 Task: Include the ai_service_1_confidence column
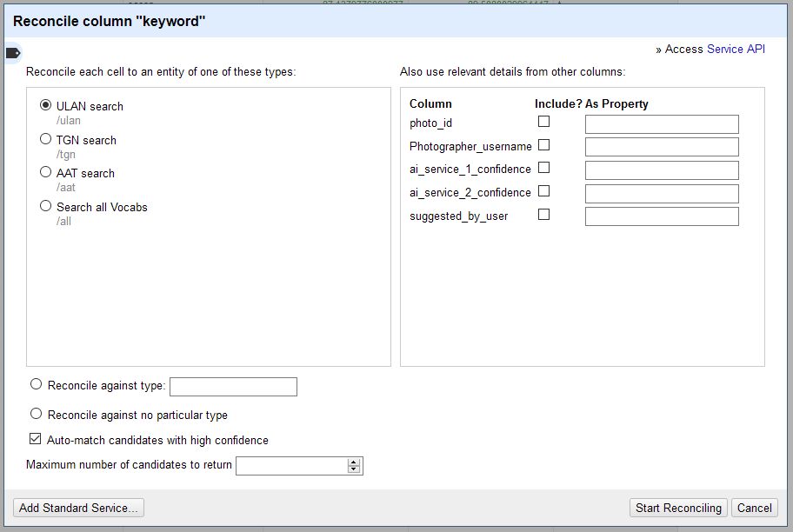tap(543, 169)
